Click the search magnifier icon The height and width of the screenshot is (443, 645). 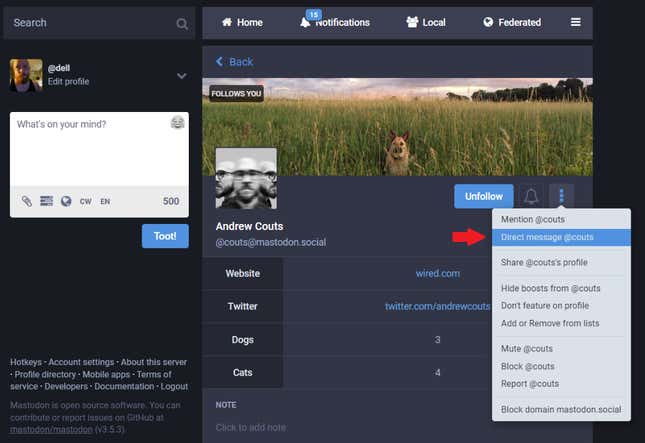click(182, 23)
